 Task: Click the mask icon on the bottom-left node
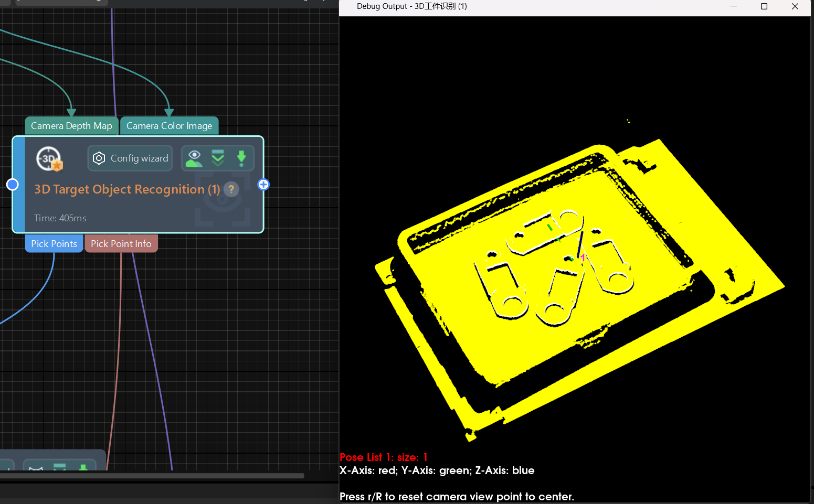pos(36,468)
